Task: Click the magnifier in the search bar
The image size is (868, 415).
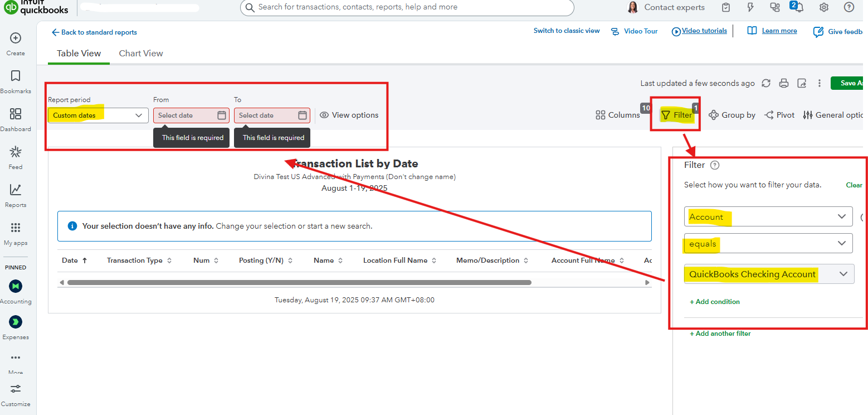Action: tap(251, 7)
